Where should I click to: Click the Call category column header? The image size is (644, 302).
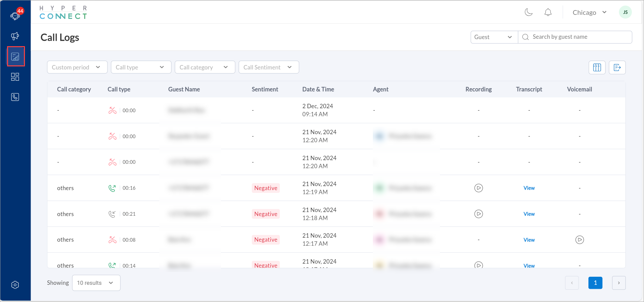click(74, 89)
